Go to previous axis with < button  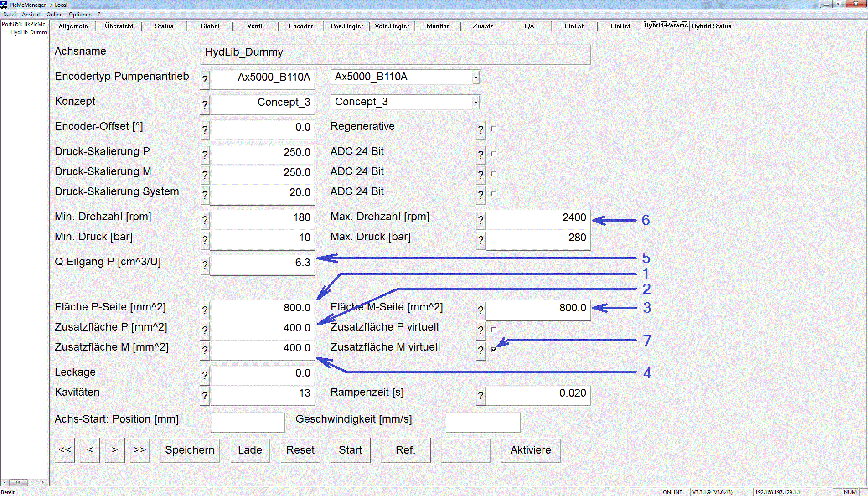click(x=90, y=450)
